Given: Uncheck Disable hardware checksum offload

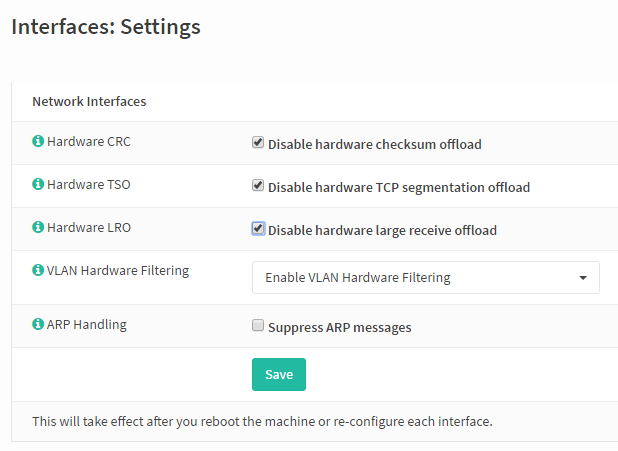Looking at the screenshot, I should (258, 142).
